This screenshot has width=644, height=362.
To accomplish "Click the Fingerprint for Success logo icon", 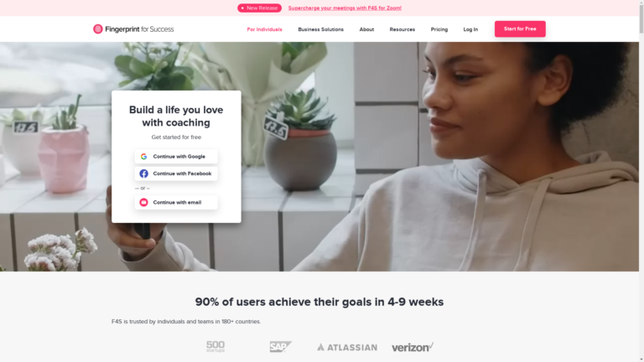I will click(x=98, y=28).
